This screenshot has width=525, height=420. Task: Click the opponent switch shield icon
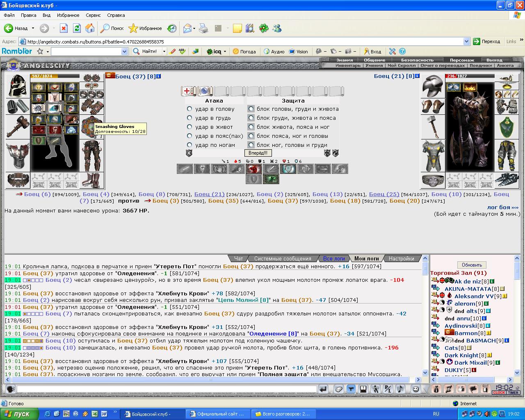327,153
